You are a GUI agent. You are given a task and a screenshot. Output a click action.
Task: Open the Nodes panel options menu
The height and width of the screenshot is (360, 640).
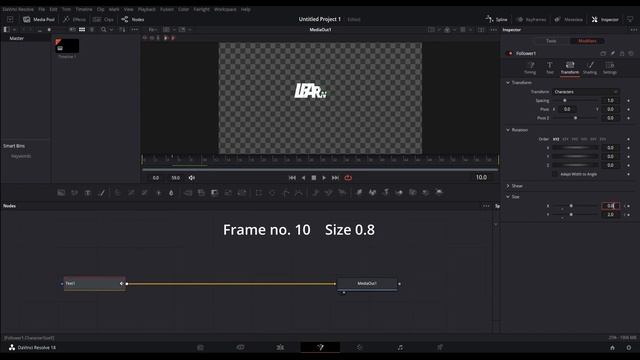486,206
